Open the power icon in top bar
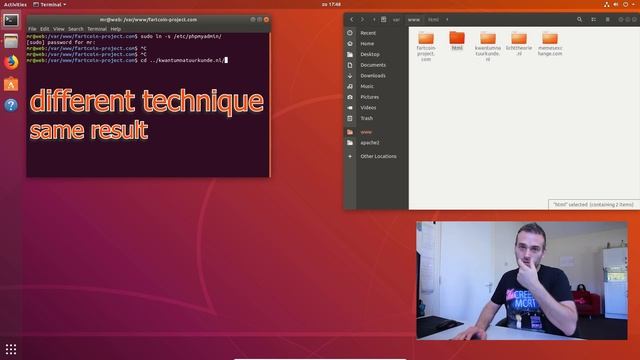Image resolution: width=640 pixels, height=360 pixels. coord(625,4)
